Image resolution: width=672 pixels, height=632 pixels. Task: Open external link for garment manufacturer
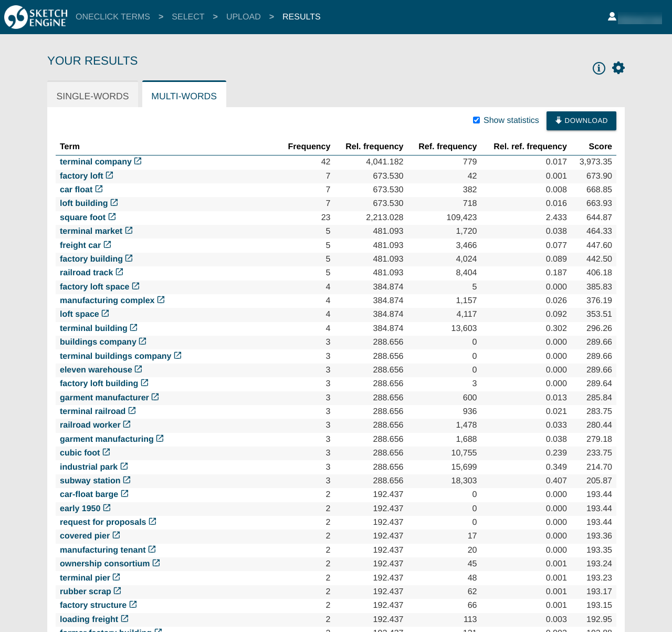click(x=154, y=397)
